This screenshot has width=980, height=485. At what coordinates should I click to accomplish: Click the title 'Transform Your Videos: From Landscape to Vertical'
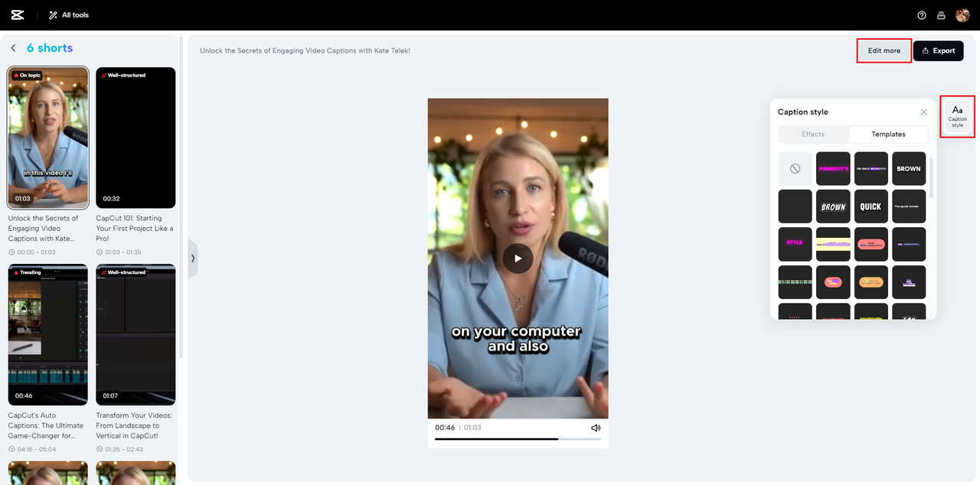pyautogui.click(x=136, y=425)
